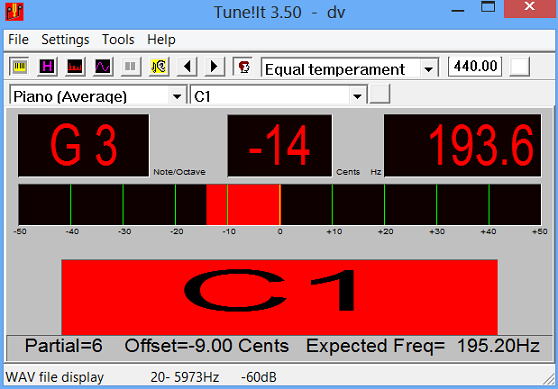Click the Partial=6 text

pyautogui.click(x=64, y=346)
